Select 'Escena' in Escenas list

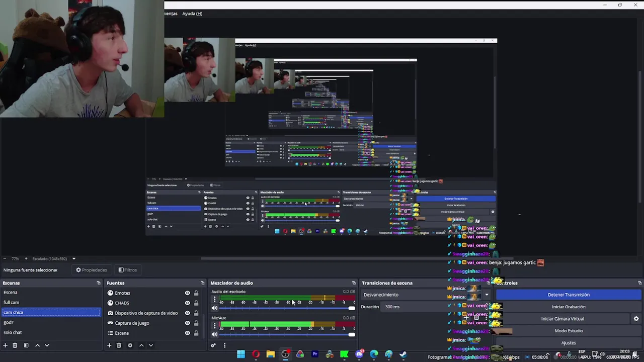(x=51, y=293)
